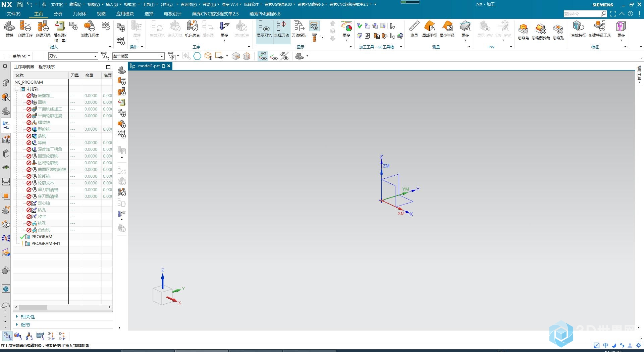Open 燕秀CNC超级程式单2.5 ribbon tab

point(215,14)
